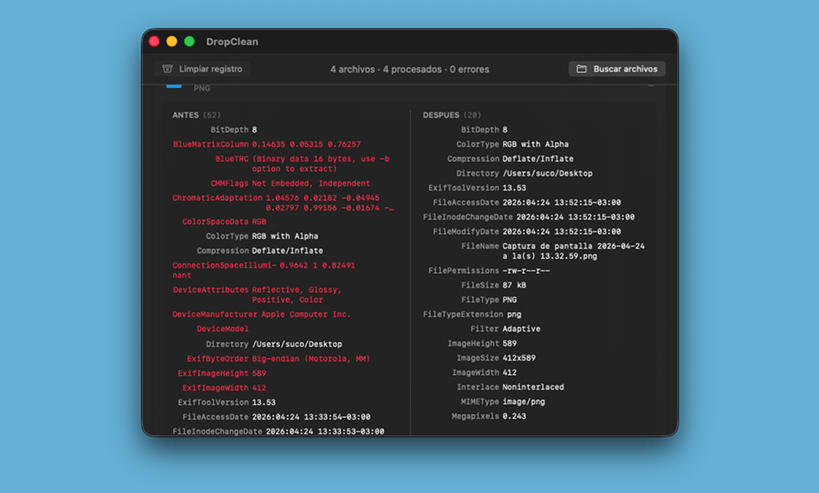Click the DropClean window title

pos(232,42)
